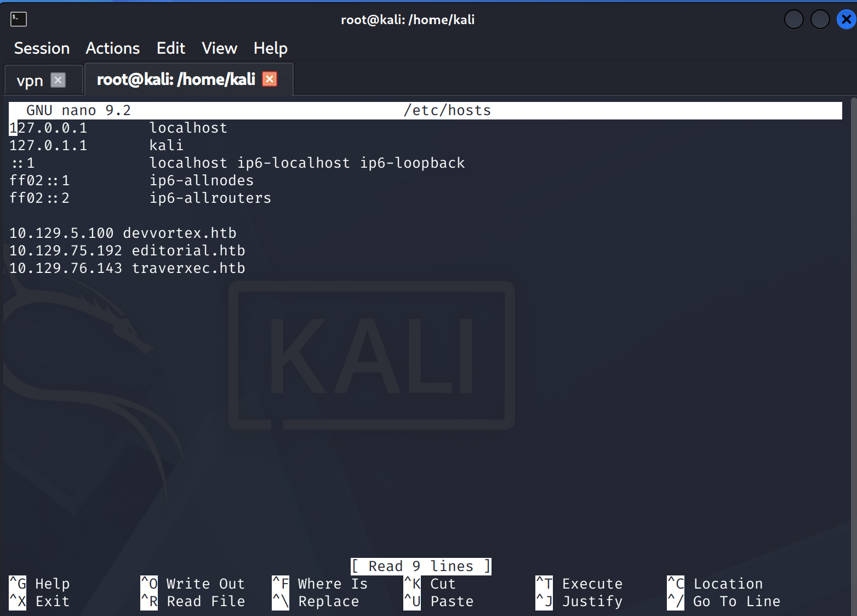
Task: Open the Actions menu
Action: [113, 48]
